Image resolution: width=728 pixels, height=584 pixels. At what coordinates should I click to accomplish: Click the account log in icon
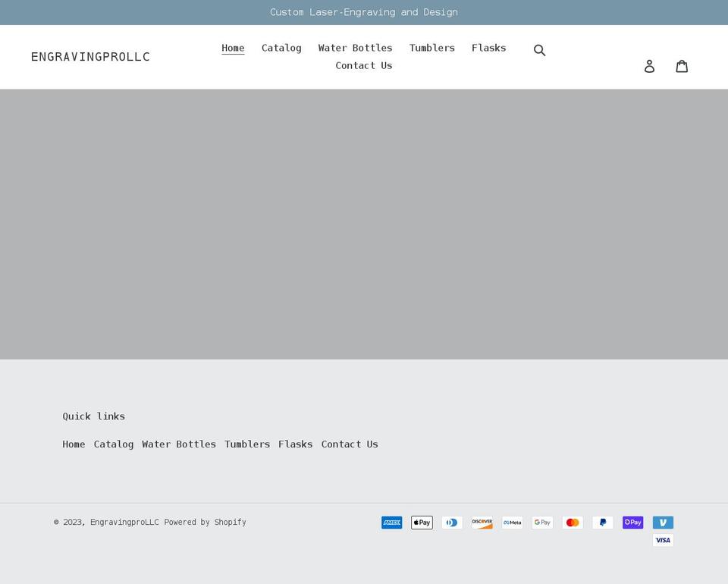coord(649,66)
